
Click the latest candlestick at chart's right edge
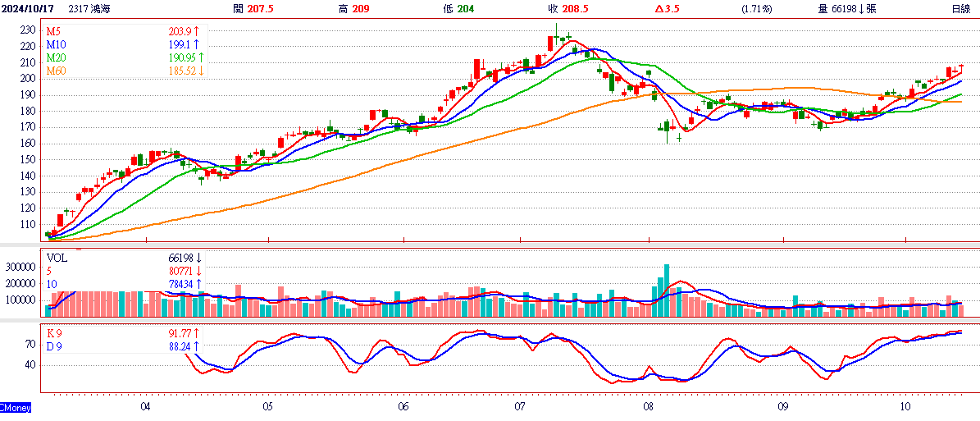961,68
